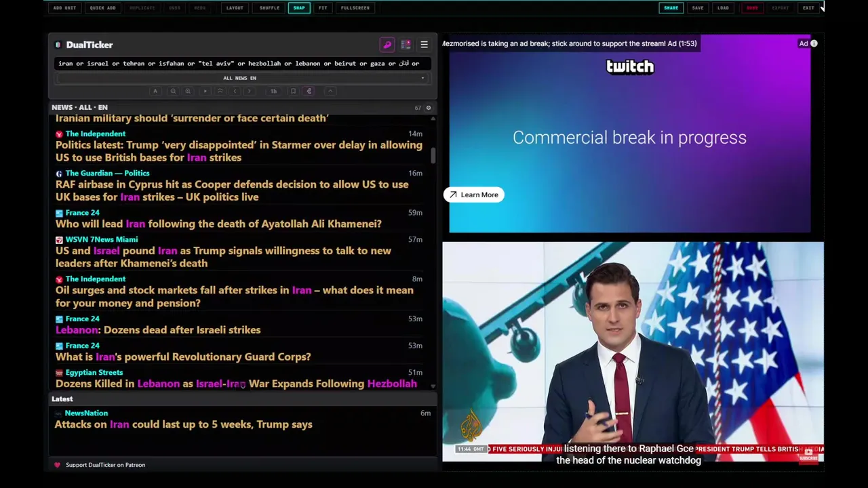
Task: Toggle the pink share-nodes icon in toolbar
Action: tap(309, 91)
